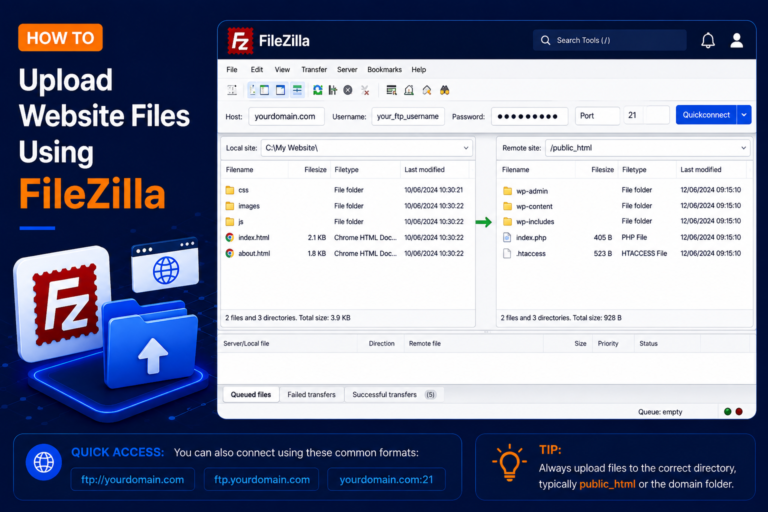The width and height of the screenshot is (768, 512).
Task: Sort remote files by Filesize column
Action: tap(602, 170)
